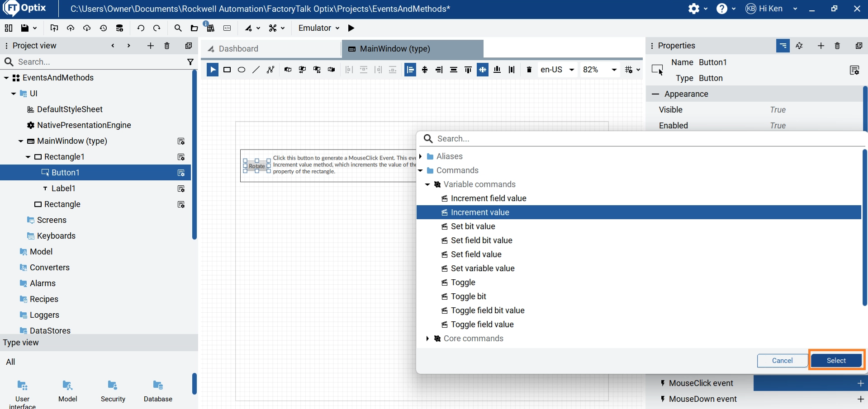This screenshot has width=868, height=409.
Task: Open the application settings gear
Action: [x=694, y=9]
